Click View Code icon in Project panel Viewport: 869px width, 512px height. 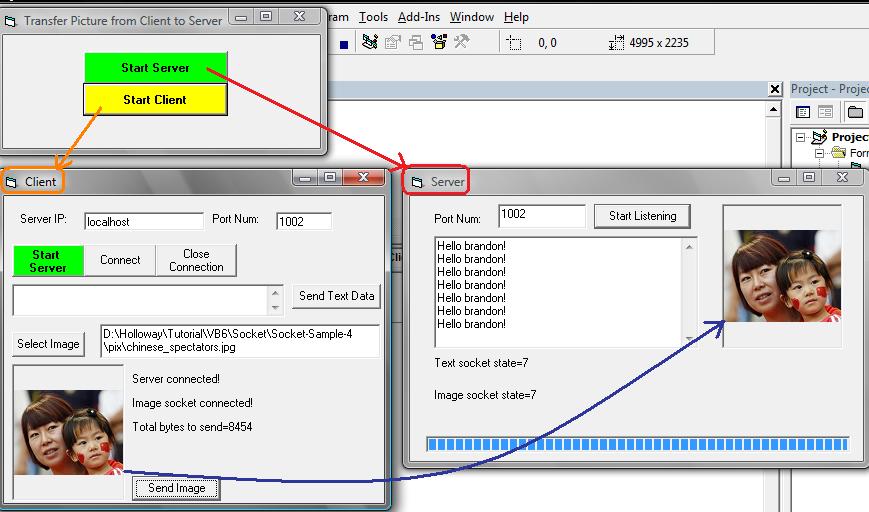click(x=803, y=112)
